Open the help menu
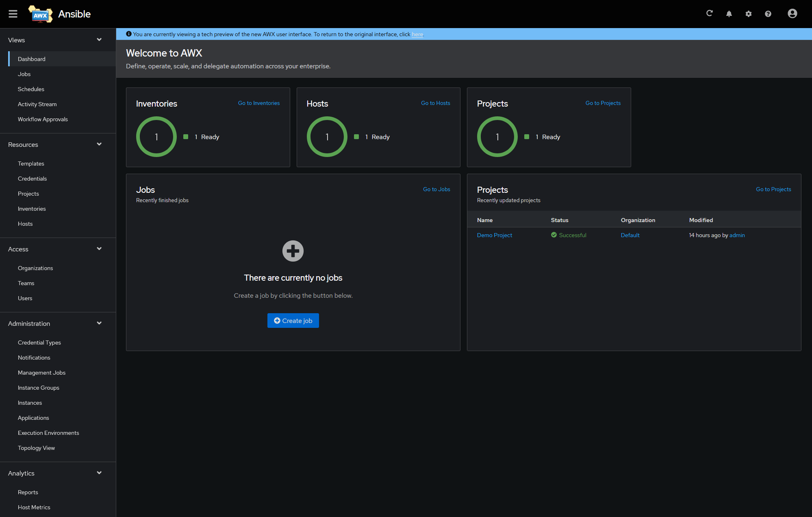This screenshot has width=812, height=517. tap(768, 13)
